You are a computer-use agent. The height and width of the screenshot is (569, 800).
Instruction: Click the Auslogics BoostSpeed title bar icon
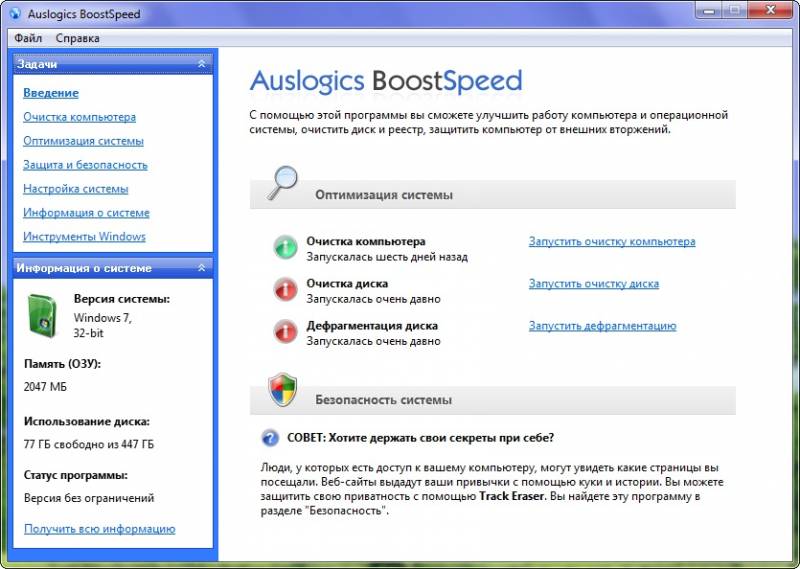click(15, 14)
